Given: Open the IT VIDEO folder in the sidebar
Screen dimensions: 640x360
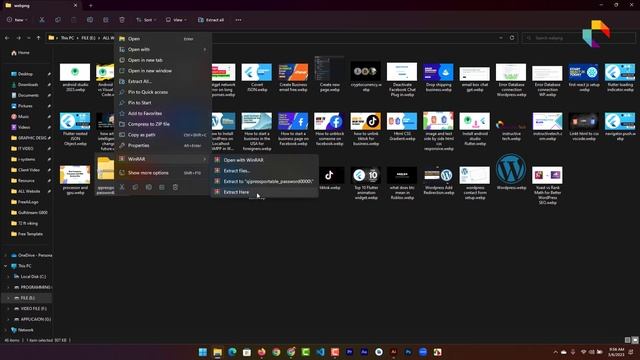Looking at the screenshot, I should 26,149.
